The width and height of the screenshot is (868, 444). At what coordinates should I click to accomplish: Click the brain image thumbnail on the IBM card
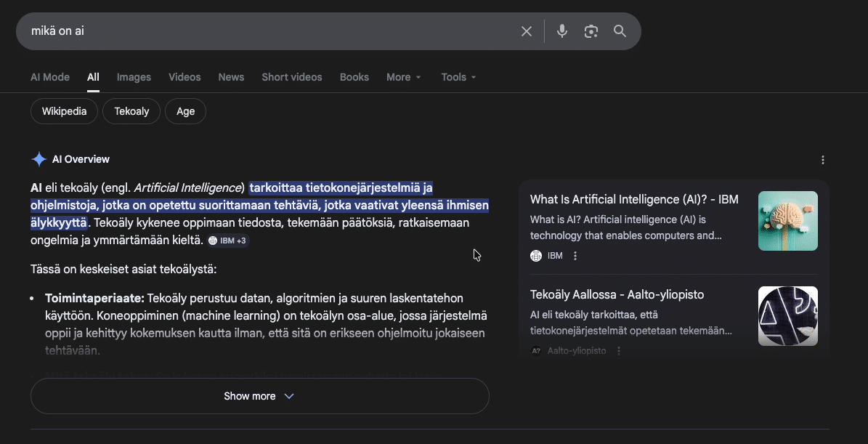point(787,220)
